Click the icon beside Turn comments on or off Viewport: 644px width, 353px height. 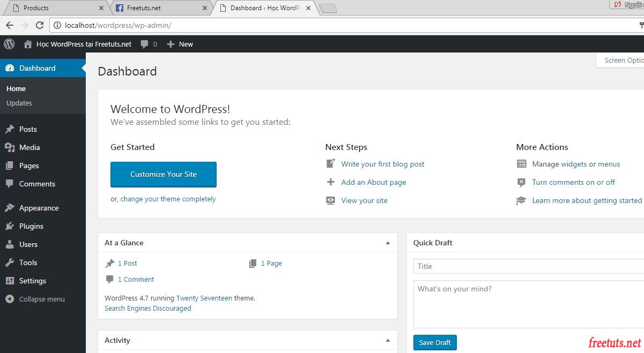pyautogui.click(x=521, y=182)
